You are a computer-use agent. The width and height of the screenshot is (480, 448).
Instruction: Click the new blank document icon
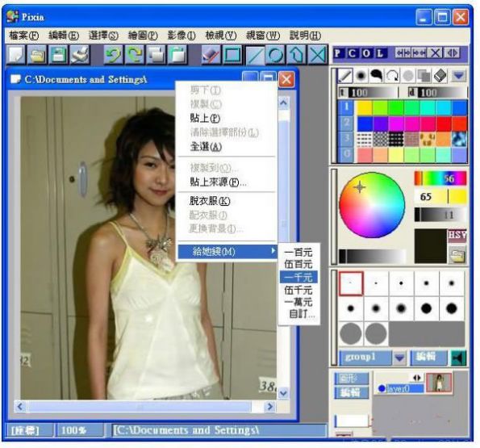16,55
